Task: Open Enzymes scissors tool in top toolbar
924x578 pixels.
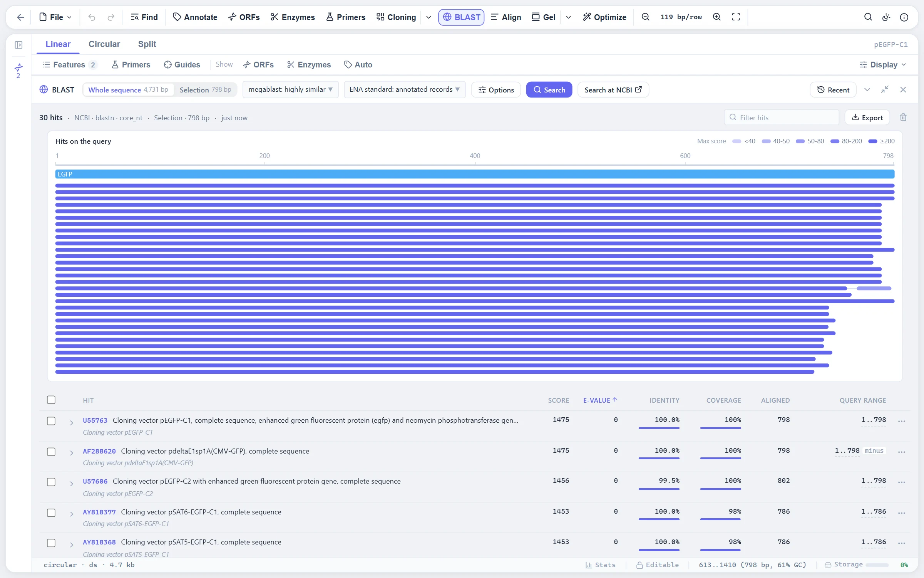Action: point(293,17)
